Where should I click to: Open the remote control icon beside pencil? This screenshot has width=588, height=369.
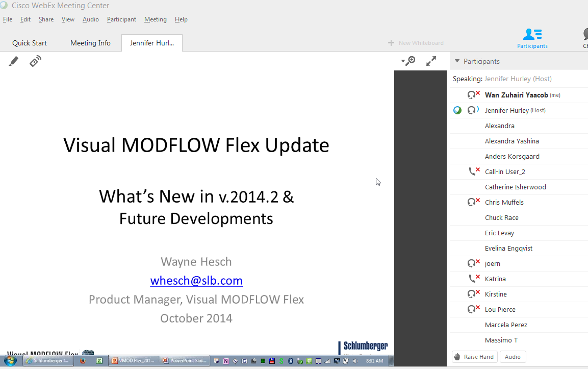35,61
